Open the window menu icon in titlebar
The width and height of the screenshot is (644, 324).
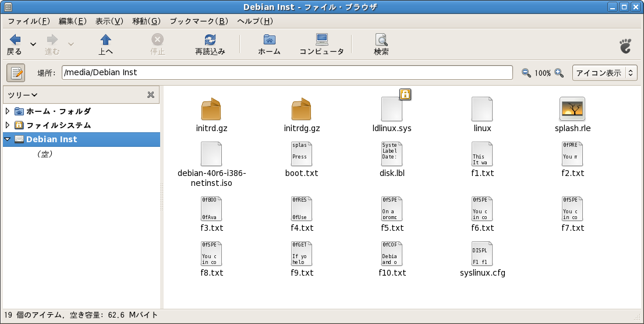pyautogui.click(x=8, y=7)
